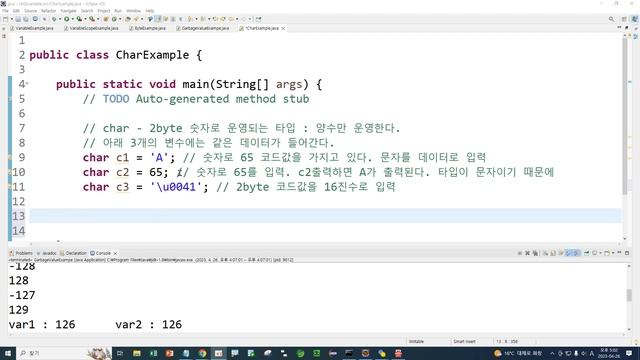
Task: Open the Edit menu
Action: coord(16,11)
